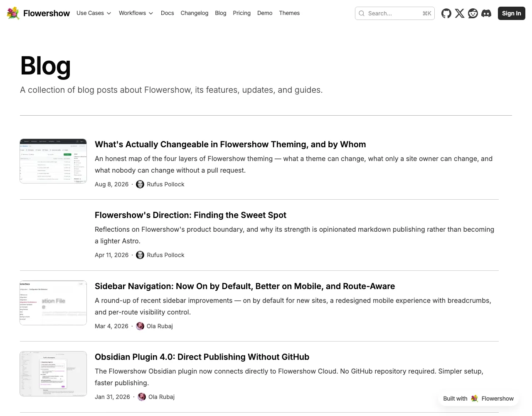
Task: Click the description starting "An honest map"
Action: (293, 164)
